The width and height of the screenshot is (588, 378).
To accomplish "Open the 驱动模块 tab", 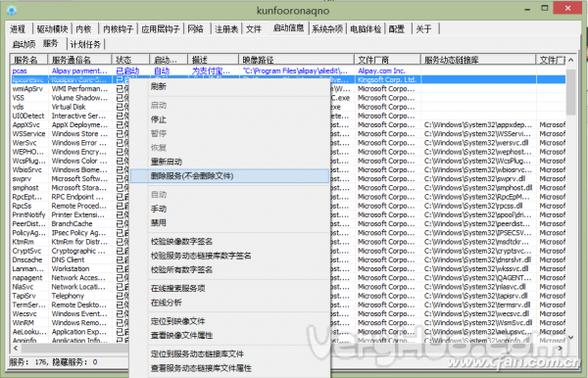I will click(x=52, y=28).
